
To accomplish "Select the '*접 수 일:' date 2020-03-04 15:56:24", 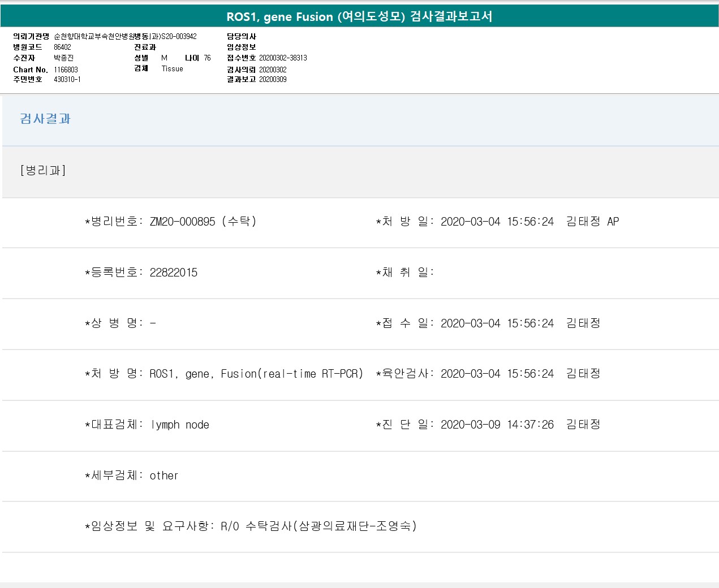I will click(497, 323).
